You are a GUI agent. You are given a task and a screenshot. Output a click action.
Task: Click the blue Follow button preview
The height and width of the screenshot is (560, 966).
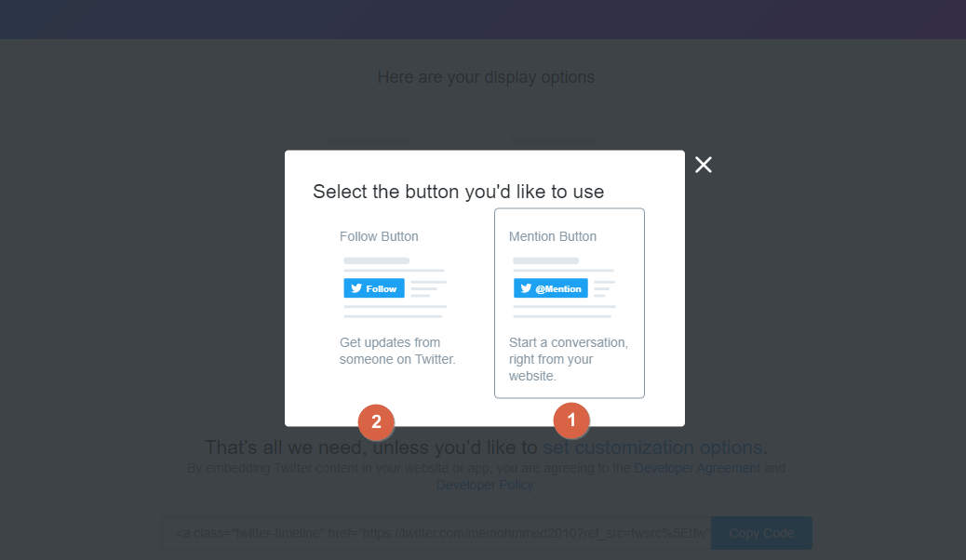tap(374, 288)
